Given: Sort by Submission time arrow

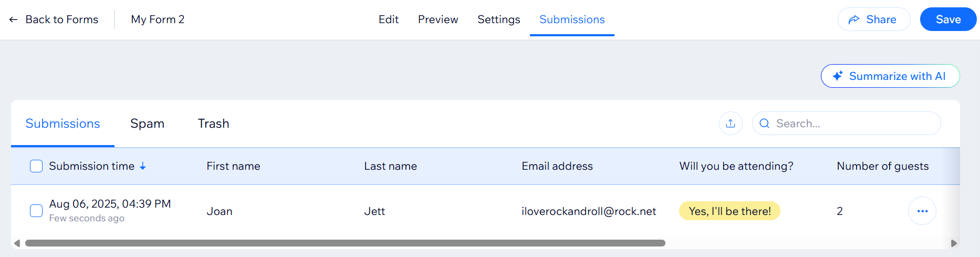Looking at the screenshot, I should point(143,166).
